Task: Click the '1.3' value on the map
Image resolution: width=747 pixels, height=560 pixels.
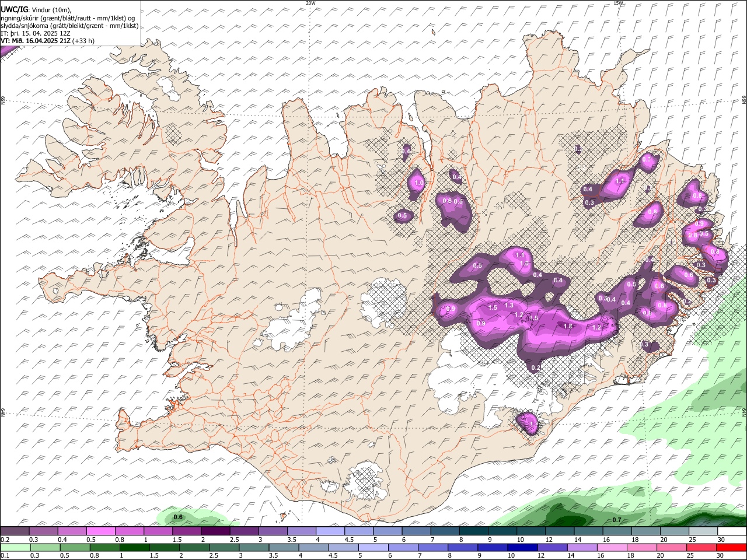Action: pos(509,305)
